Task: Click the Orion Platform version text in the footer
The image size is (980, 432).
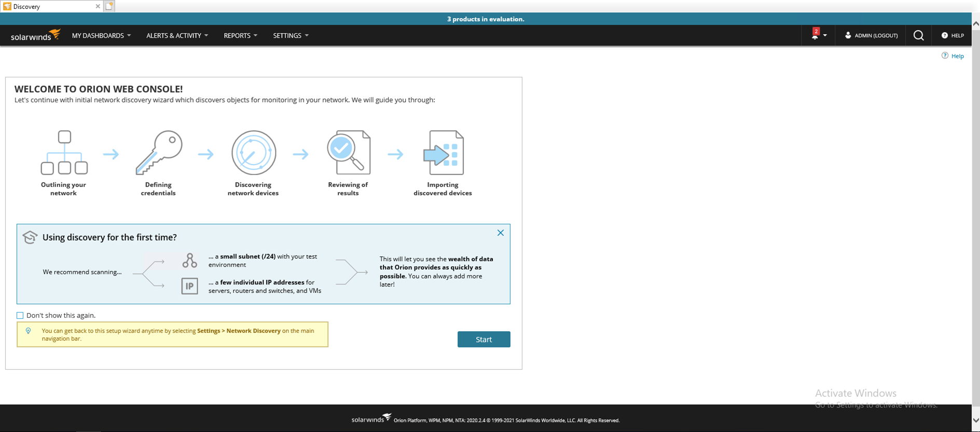Action: coord(506,421)
